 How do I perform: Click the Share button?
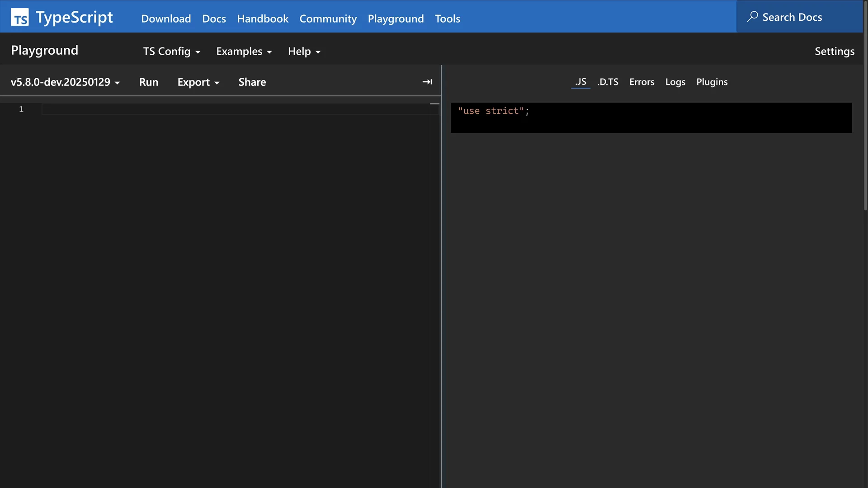tap(252, 82)
